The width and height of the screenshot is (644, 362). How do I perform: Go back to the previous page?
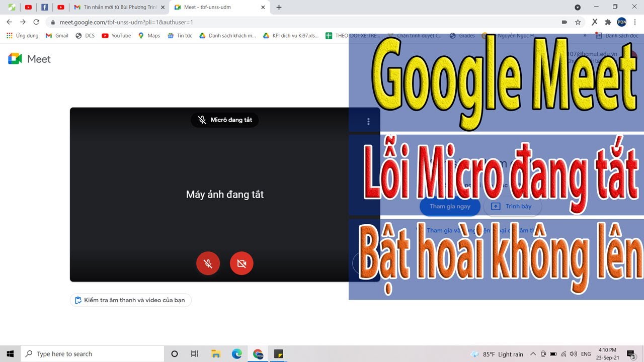click(x=9, y=22)
